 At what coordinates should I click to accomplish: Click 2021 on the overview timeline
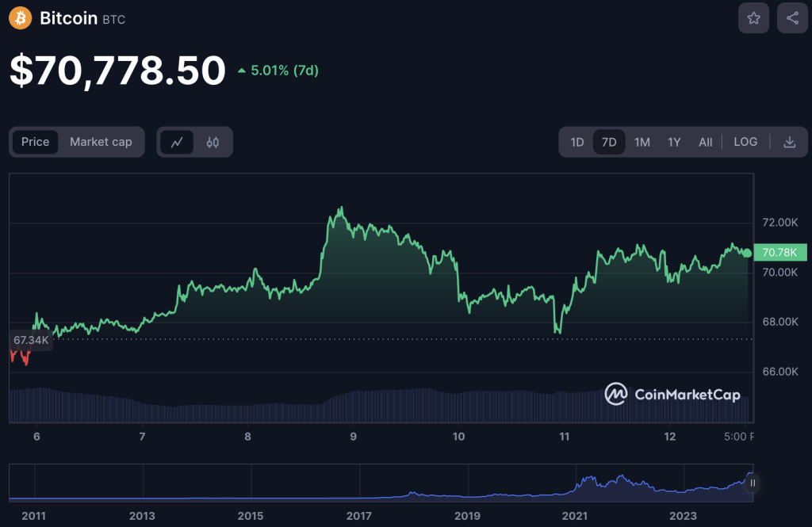pos(575,516)
